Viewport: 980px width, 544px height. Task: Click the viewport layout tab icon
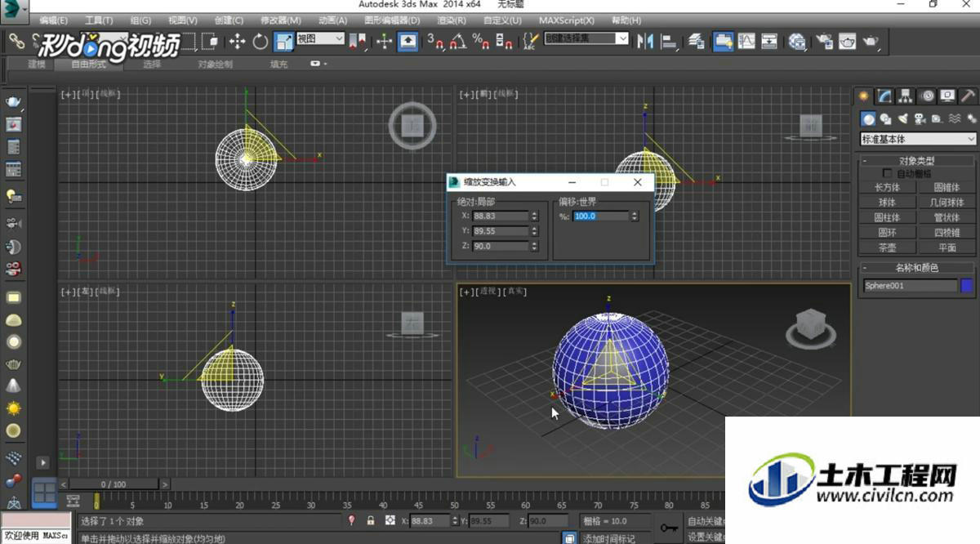(x=43, y=493)
